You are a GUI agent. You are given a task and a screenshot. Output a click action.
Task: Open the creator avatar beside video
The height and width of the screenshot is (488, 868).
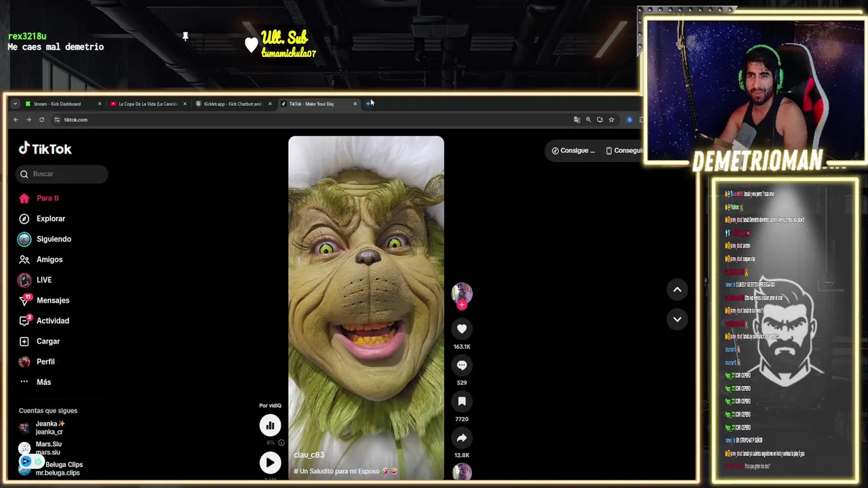point(462,293)
